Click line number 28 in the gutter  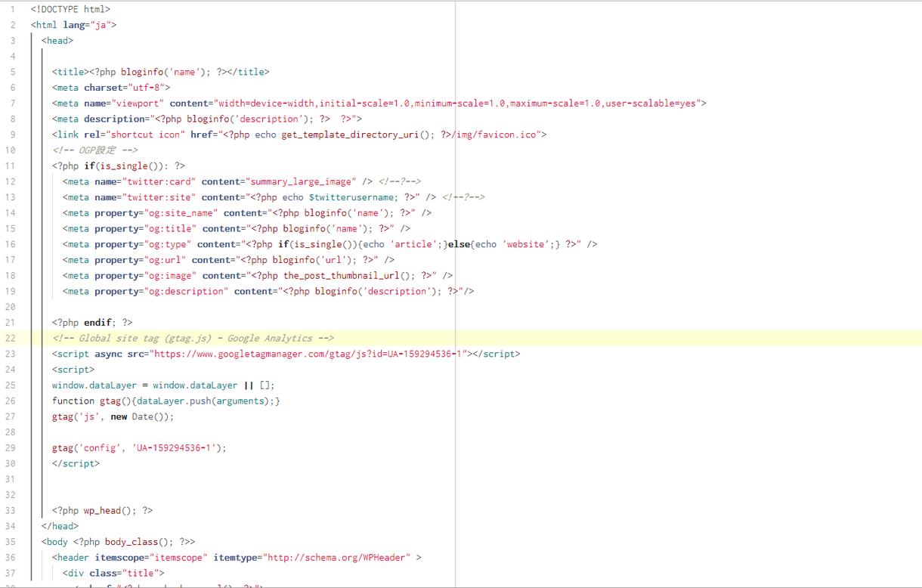point(10,432)
